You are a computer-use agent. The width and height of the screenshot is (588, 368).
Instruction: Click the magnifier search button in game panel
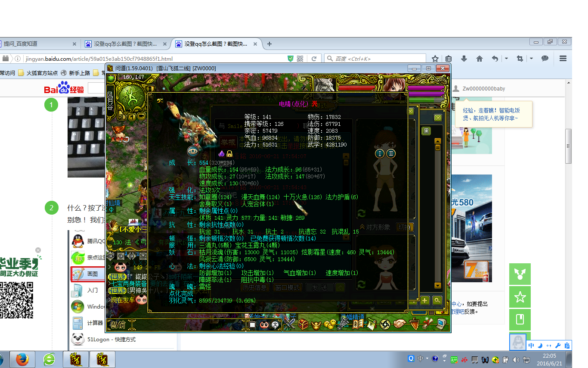[x=437, y=301]
